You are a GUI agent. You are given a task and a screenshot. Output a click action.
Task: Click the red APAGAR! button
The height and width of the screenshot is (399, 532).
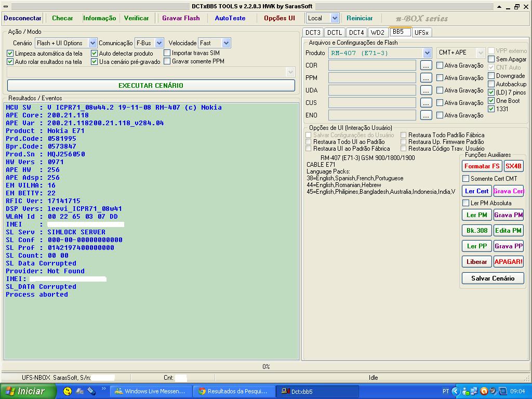point(508,262)
